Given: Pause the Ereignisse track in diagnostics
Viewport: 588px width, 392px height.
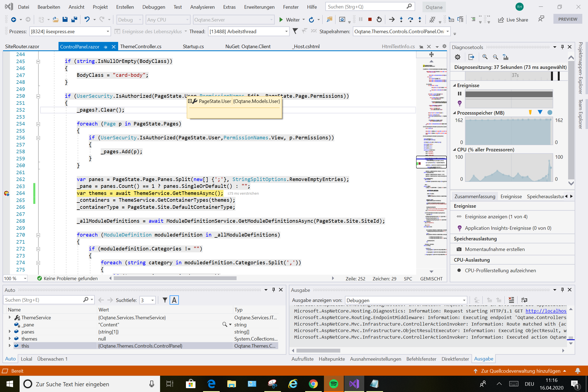Looking at the screenshot, I should pyautogui.click(x=460, y=94).
